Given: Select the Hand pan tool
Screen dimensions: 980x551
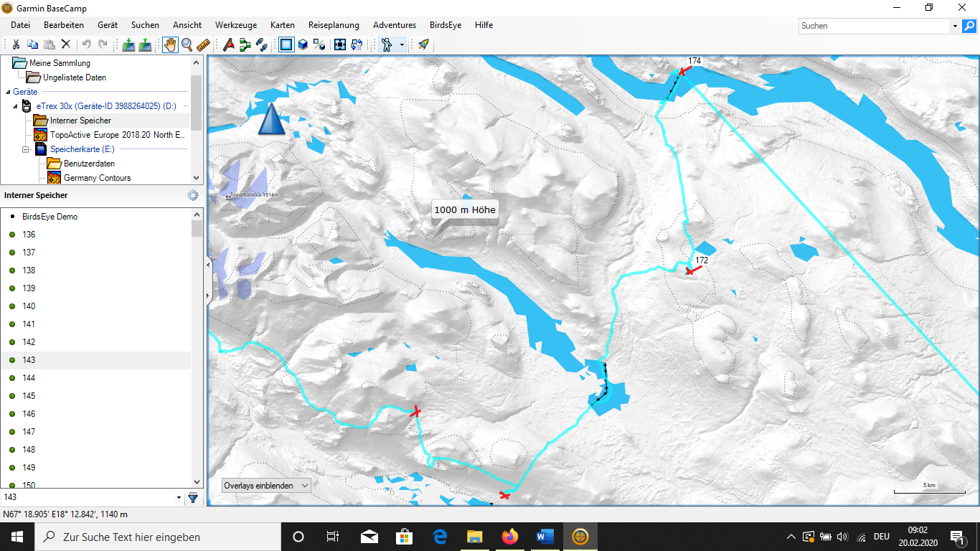Looking at the screenshot, I should [x=171, y=44].
